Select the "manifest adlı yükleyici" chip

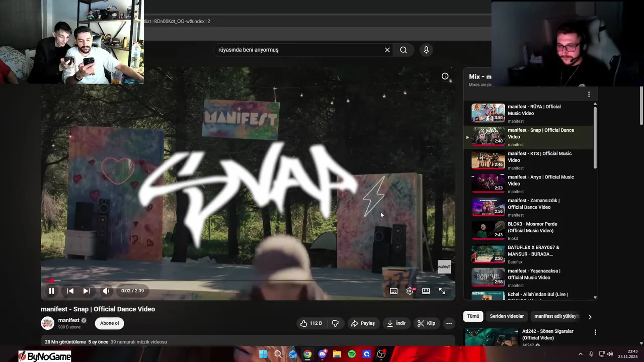point(556,316)
